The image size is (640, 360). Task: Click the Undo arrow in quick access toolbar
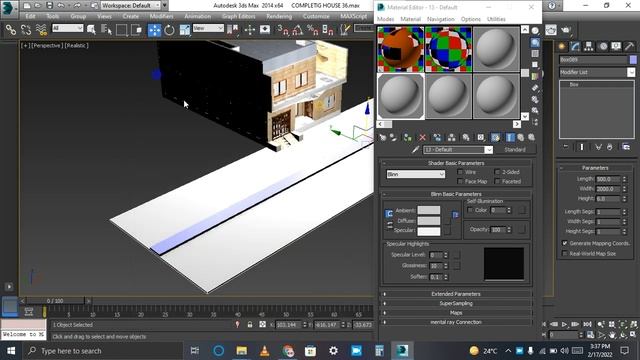(61, 5)
